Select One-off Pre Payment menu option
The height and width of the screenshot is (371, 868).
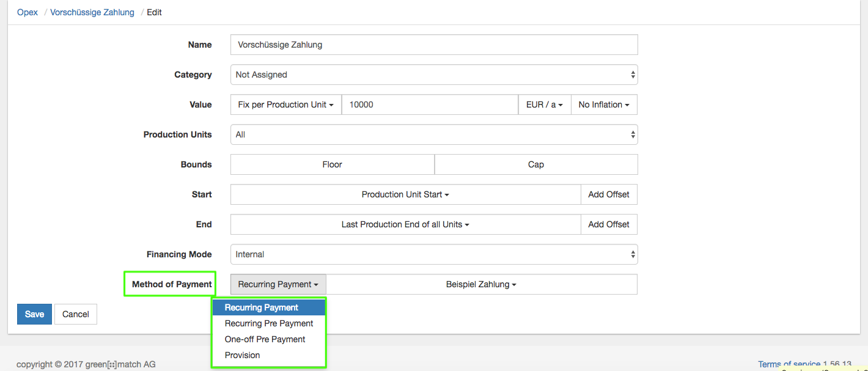pos(265,339)
